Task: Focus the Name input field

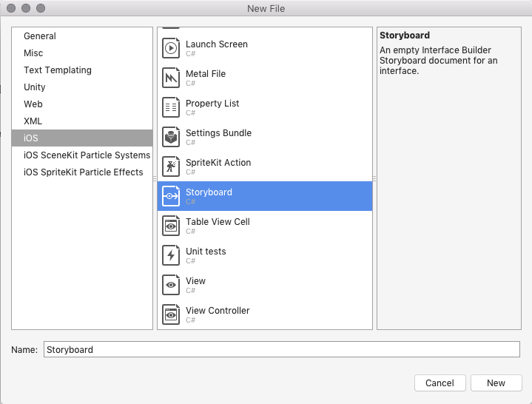Action: tap(282, 349)
